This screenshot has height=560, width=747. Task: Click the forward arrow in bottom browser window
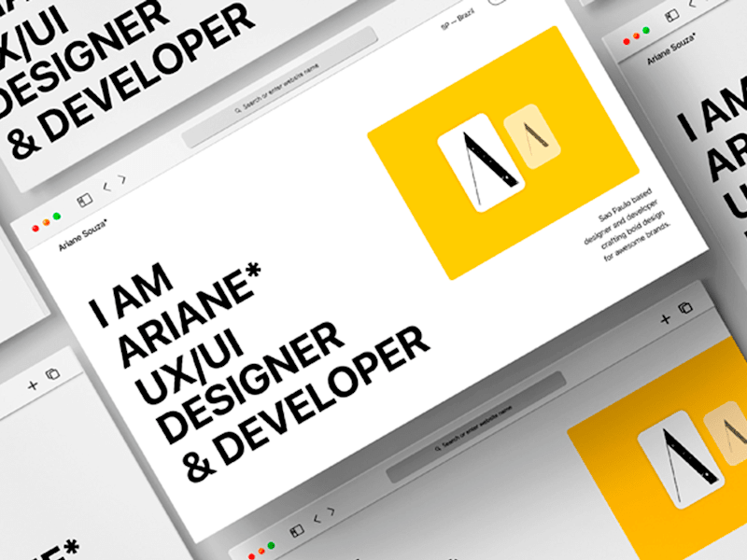pos(331,511)
